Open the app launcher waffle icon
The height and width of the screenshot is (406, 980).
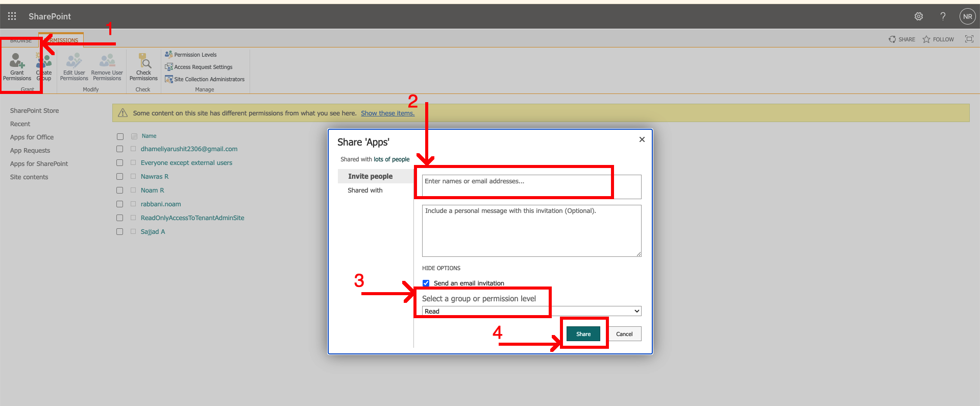(x=12, y=16)
